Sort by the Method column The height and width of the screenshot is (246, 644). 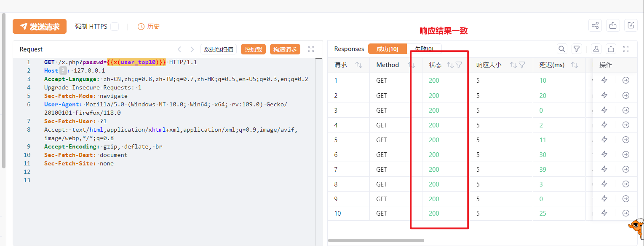click(412, 65)
